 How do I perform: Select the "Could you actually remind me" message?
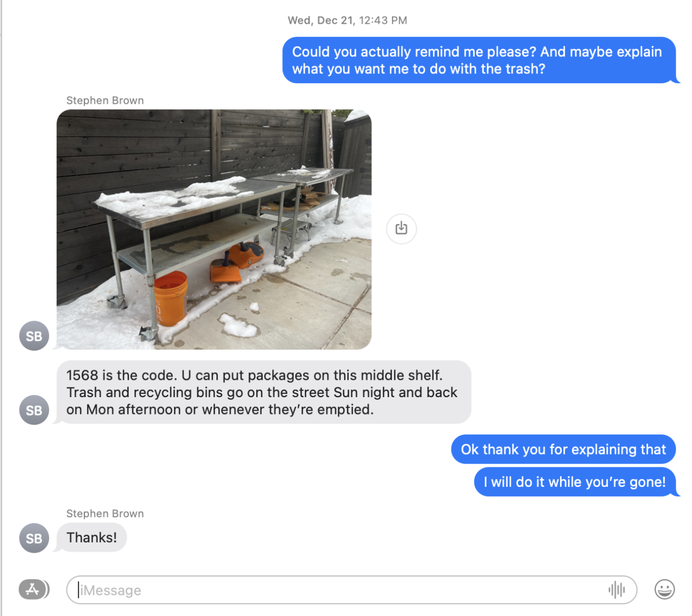(x=479, y=60)
